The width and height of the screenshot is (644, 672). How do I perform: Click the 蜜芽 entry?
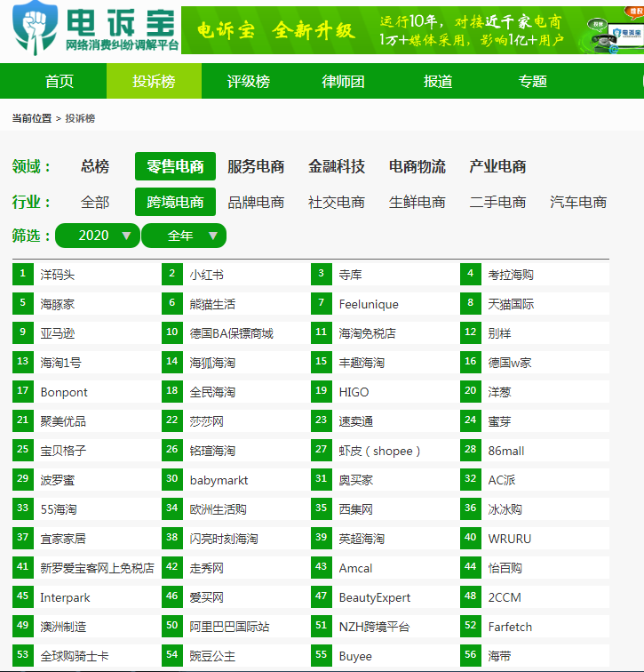pos(499,421)
